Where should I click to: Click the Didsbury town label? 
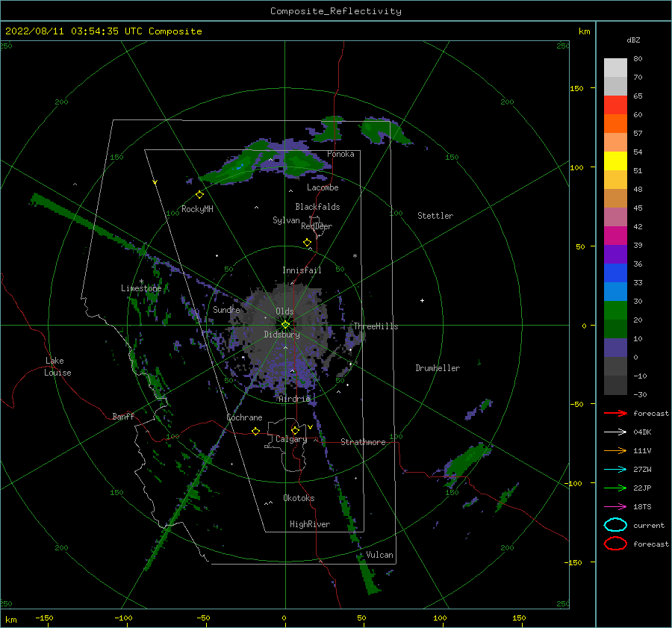282,335
